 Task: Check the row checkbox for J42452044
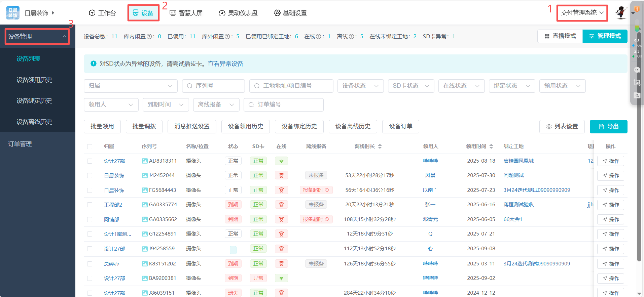click(x=90, y=175)
